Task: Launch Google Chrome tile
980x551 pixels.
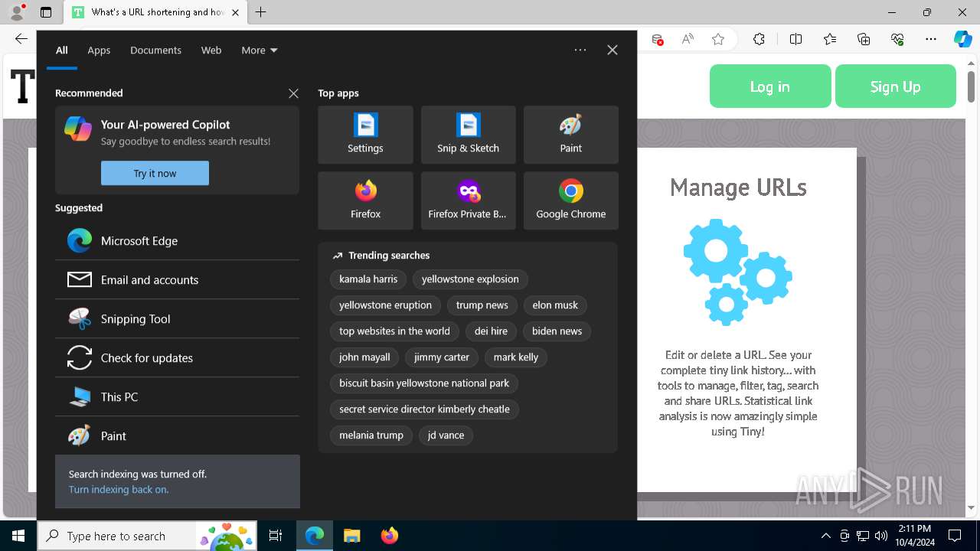Action: [570, 201]
